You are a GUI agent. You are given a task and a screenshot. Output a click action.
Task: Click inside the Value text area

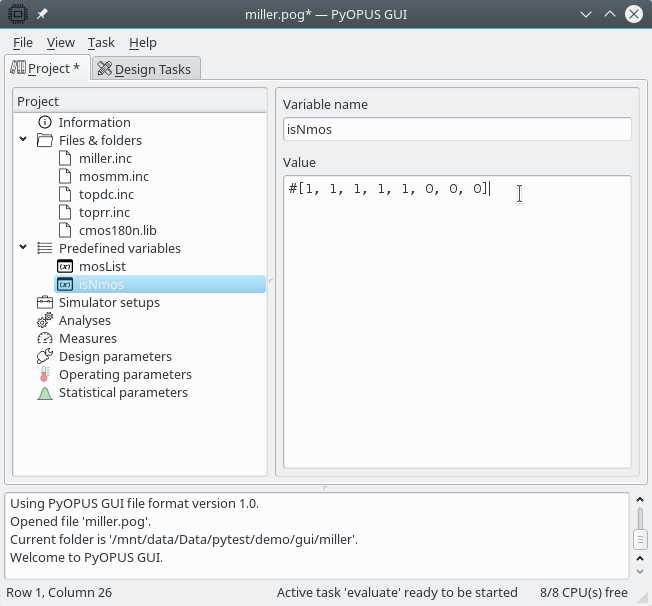[x=456, y=320]
